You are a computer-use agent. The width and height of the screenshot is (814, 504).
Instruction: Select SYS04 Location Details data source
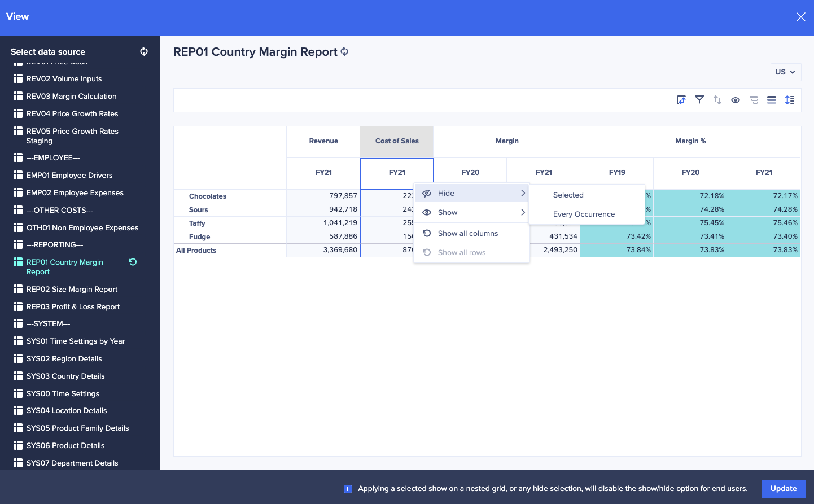click(x=67, y=410)
